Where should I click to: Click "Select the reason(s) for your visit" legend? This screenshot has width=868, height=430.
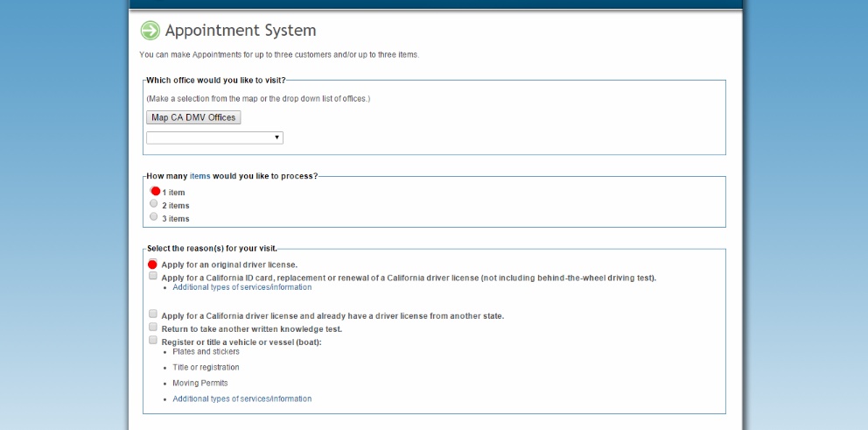pos(212,249)
